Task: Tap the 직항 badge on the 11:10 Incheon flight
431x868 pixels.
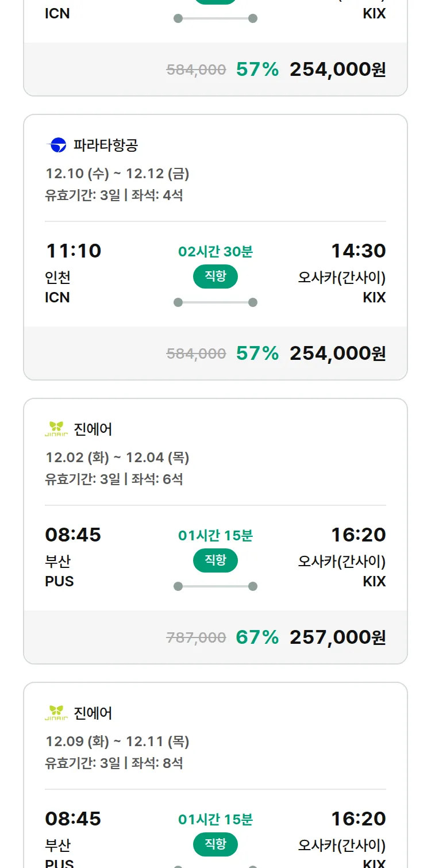Action: 215,276
